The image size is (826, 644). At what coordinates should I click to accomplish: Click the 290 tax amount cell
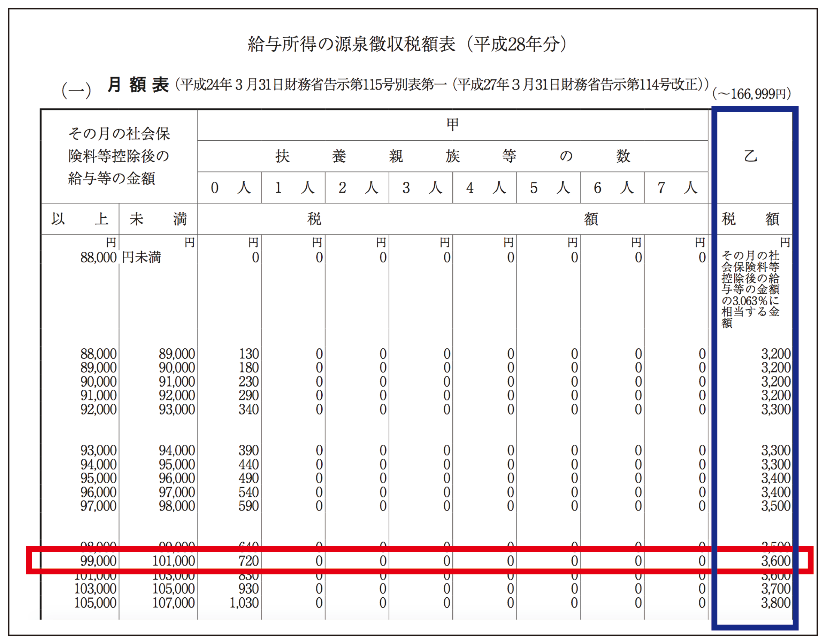248,395
